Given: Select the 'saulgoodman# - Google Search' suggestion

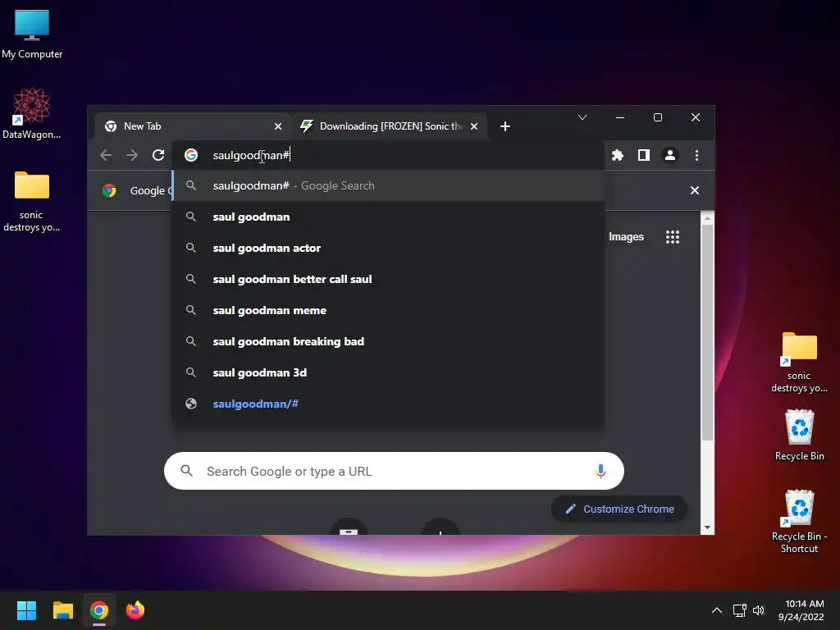Looking at the screenshot, I should pos(388,186).
